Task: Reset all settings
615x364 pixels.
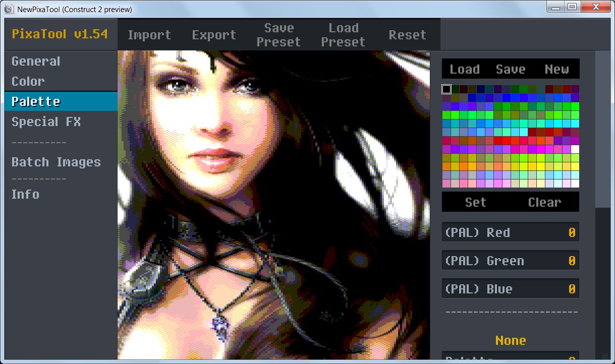Action: 407,34
